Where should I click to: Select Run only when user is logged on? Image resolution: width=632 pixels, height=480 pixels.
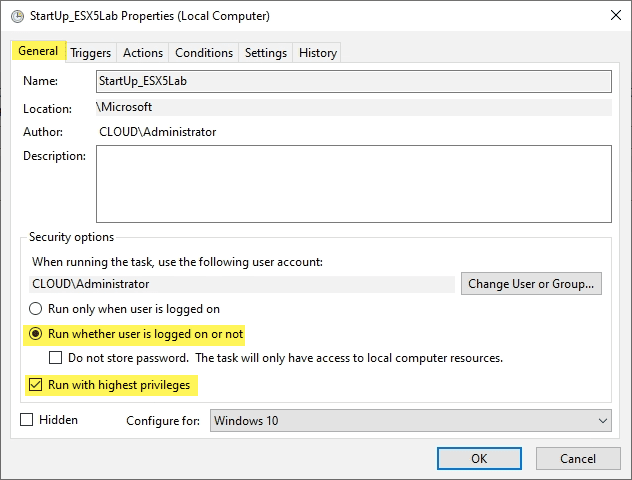pyautogui.click(x=37, y=309)
